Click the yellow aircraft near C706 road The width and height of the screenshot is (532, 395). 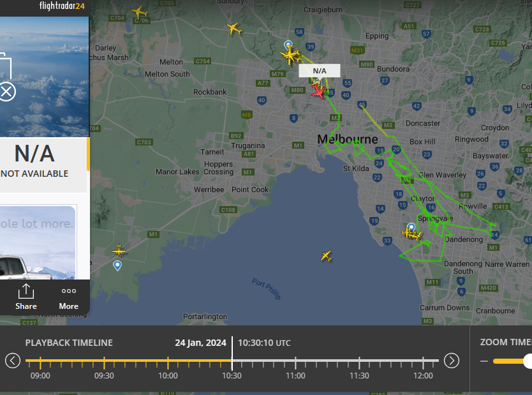click(x=140, y=12)
